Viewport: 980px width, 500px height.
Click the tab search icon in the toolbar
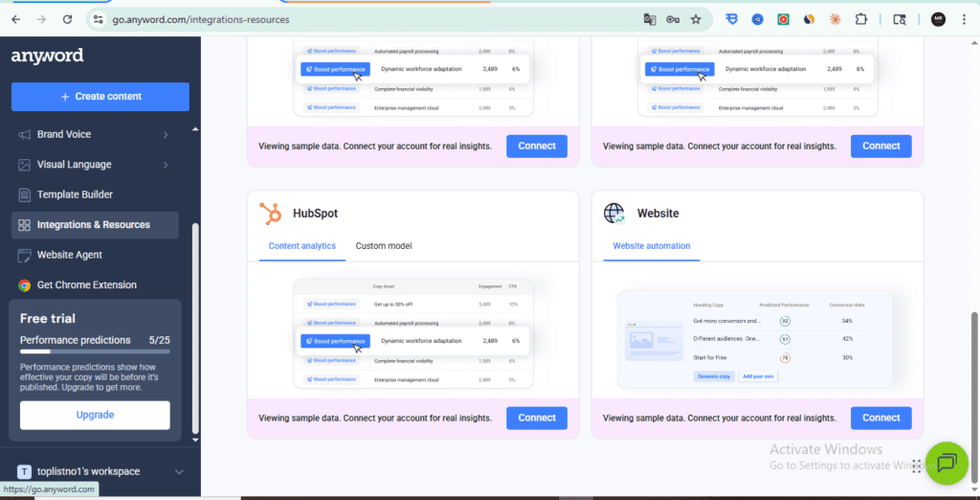click(900, 19)
